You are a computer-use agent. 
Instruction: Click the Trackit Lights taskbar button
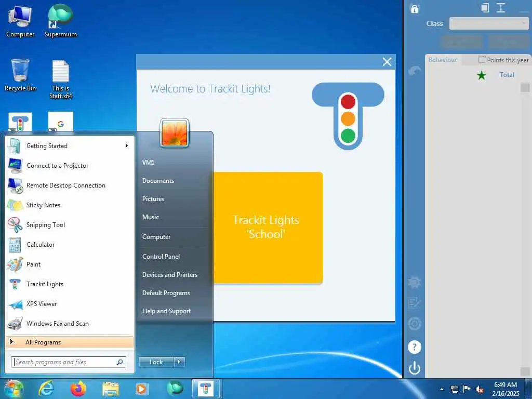click(206, 389)
